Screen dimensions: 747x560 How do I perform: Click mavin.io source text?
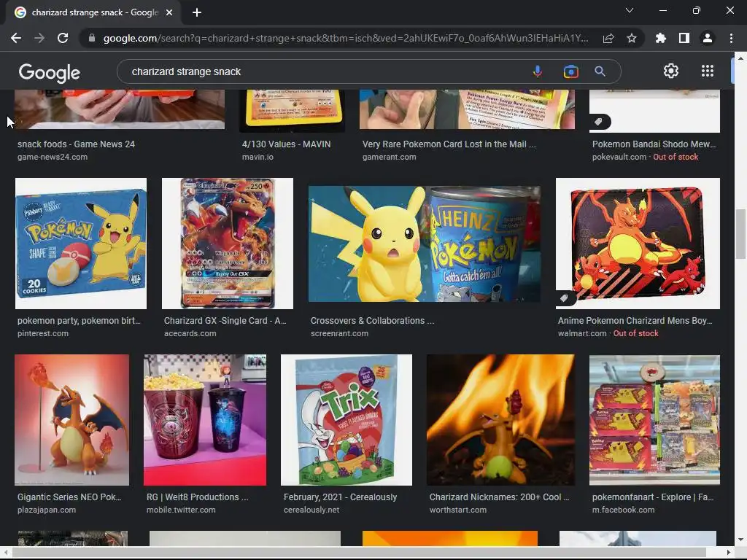pos(258,157)
